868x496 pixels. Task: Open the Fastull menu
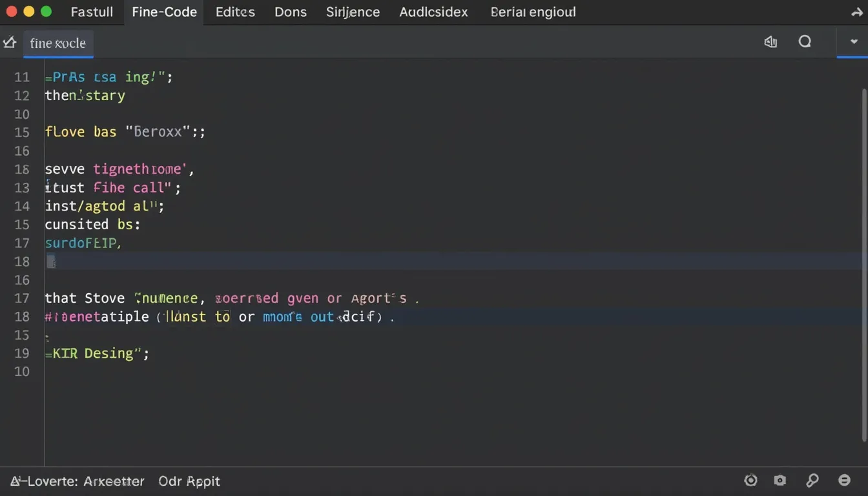tap(92, 12)
